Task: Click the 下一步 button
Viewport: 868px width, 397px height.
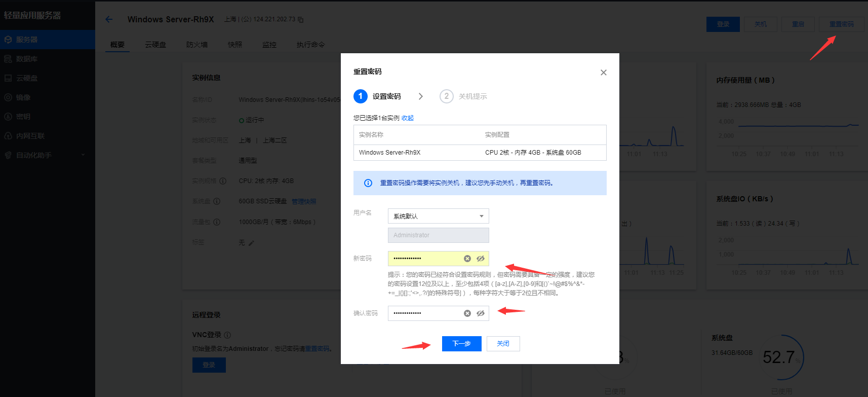Action: point(461,344)
